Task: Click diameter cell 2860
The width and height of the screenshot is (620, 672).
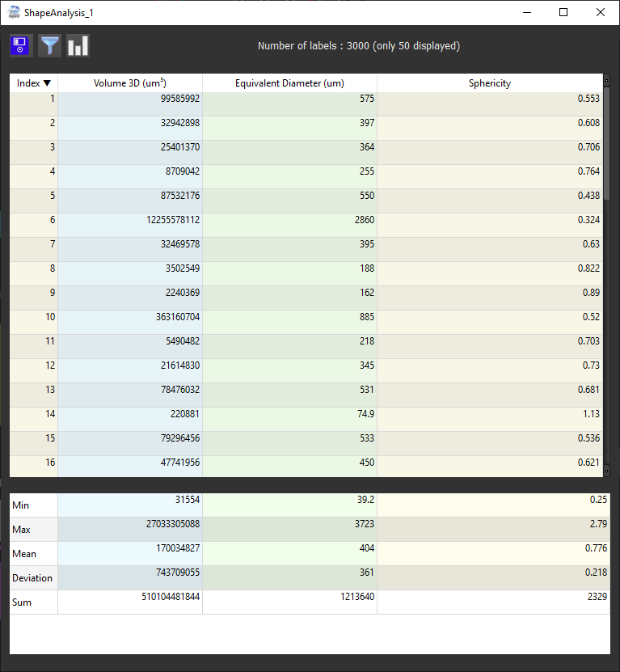Action: coord(290,226)
